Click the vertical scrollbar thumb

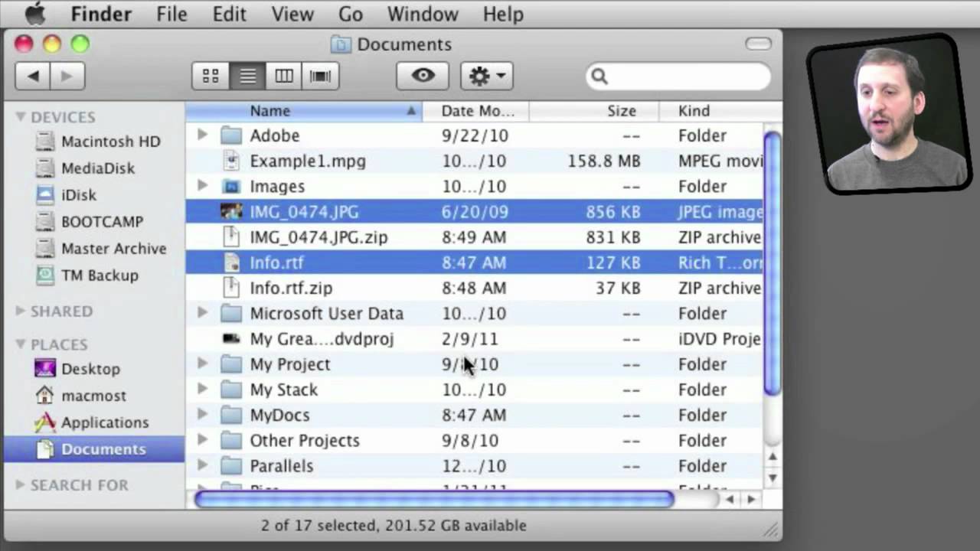773,264
